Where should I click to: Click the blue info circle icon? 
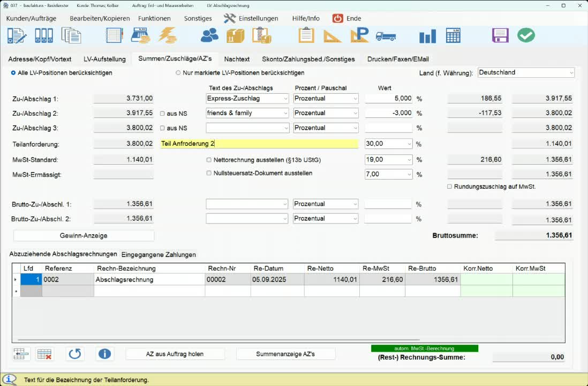(105, 354)
